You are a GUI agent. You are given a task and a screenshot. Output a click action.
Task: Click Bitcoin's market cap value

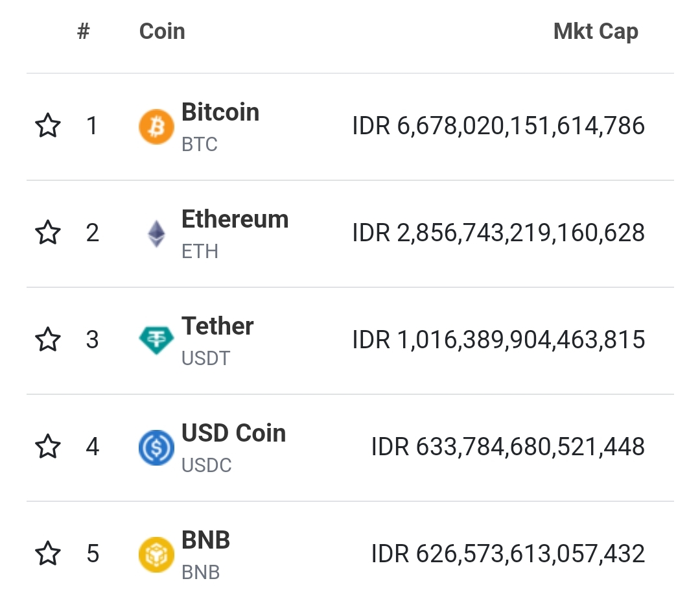[498, 126]
